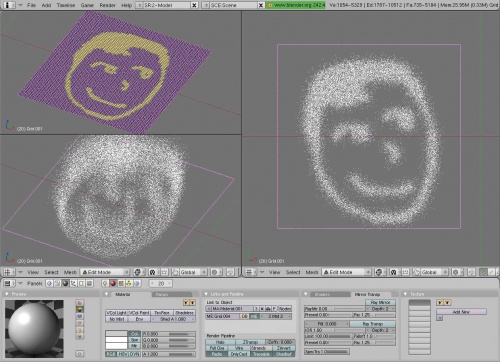Open the Lamp buttons icon
The height and width of the screenshot is (362, 500).
[105, 283]
